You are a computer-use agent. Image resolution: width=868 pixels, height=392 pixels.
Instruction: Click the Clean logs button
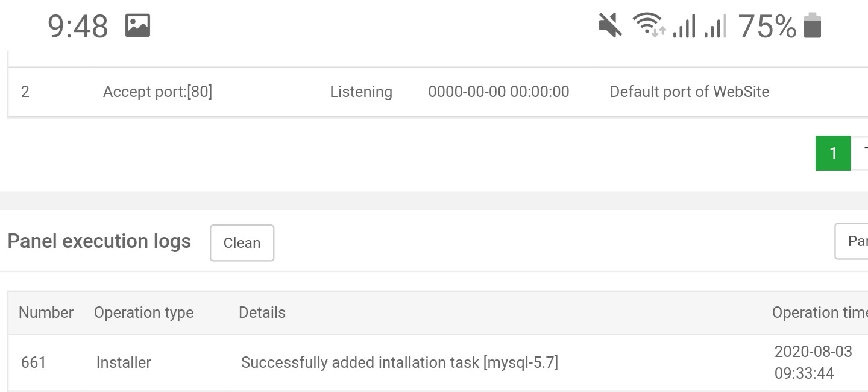tap(242, 243)
